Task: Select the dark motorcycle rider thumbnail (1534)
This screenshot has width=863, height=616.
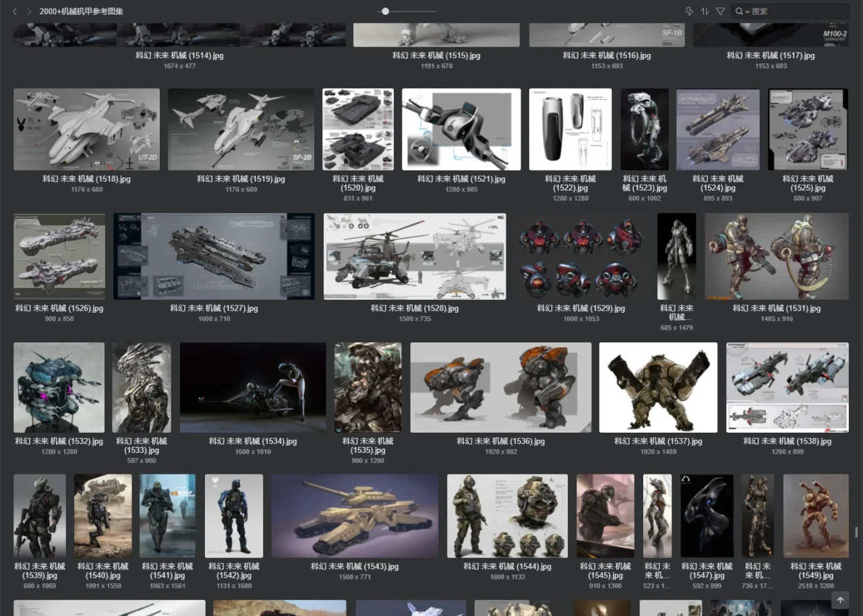Action: [253, 388]
